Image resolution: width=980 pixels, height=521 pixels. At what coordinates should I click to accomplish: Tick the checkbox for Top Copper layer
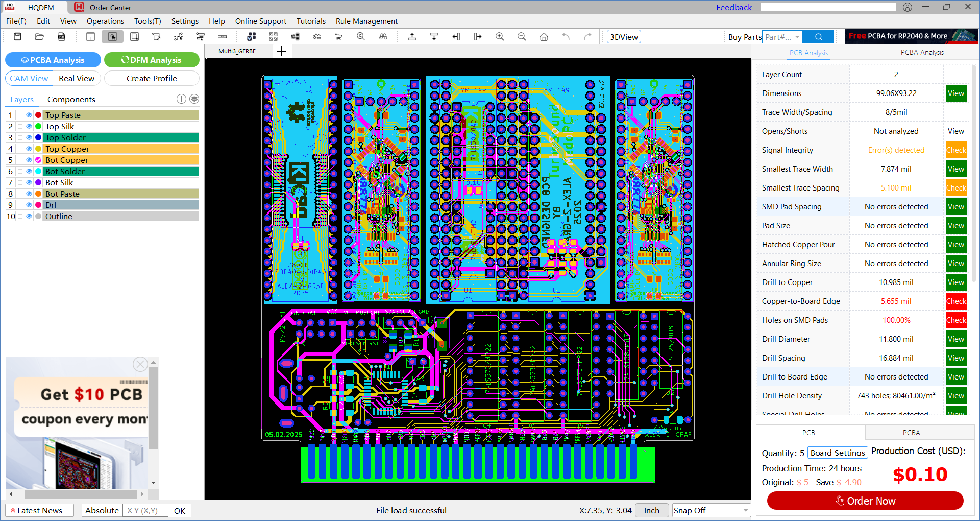coord(20,149)
